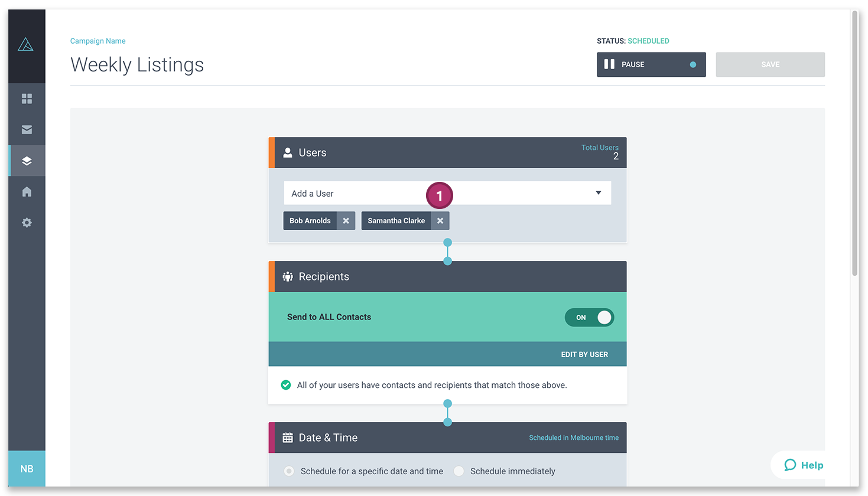Click the triangle logo at the top
The image size is (868, 496).
27,44
